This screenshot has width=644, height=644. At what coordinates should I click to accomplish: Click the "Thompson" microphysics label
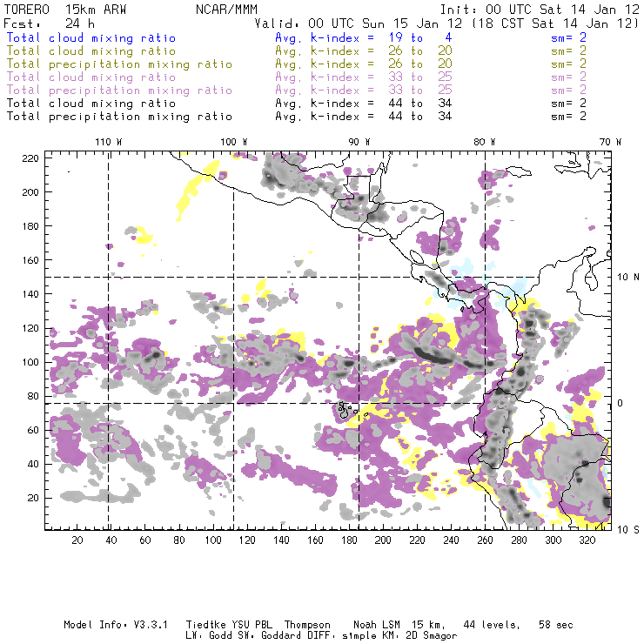[307, 625]
